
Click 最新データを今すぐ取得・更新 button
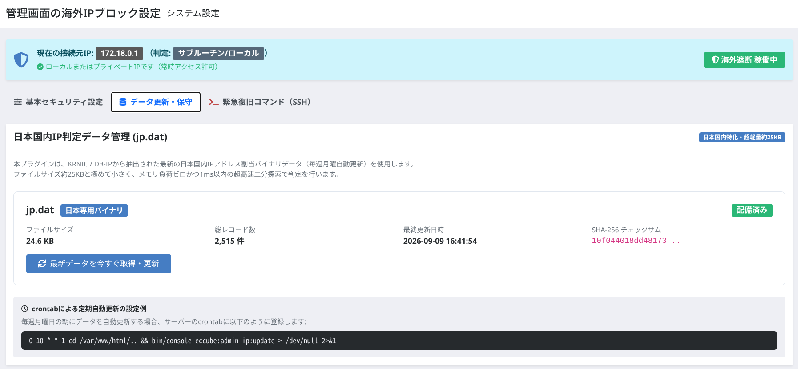98,264
